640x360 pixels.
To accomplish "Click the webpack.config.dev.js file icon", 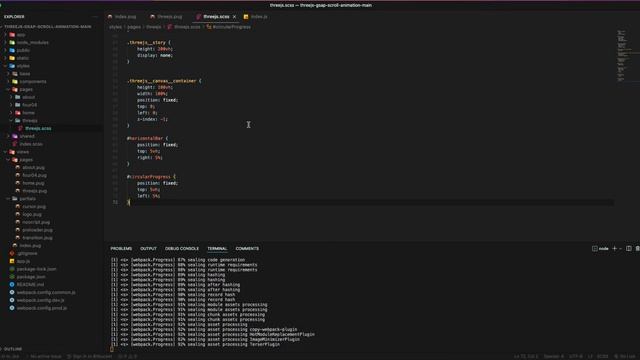I will point(12,300).
